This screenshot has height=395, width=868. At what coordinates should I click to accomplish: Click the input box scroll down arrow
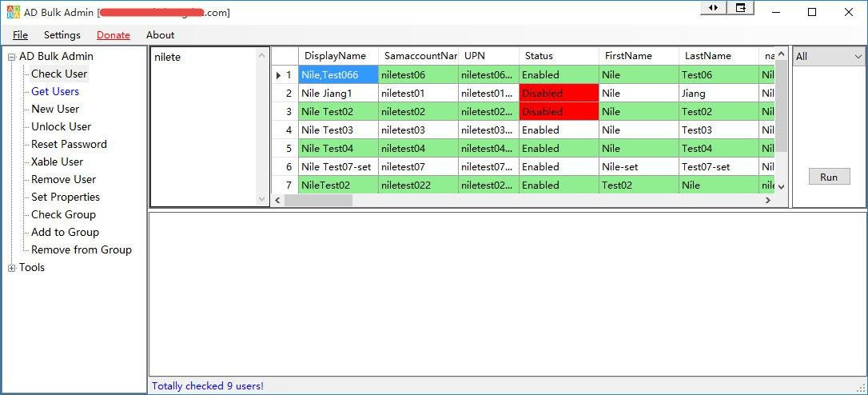(x=262, y=199)
